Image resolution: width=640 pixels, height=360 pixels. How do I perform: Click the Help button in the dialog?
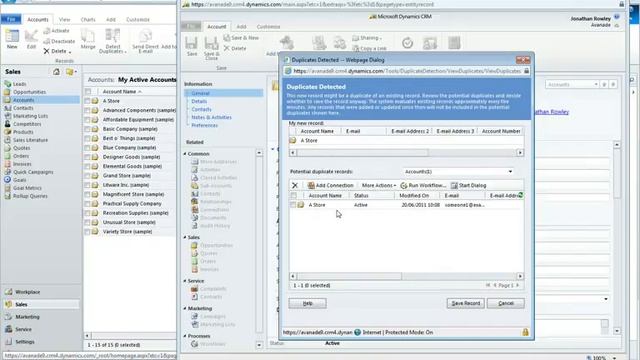(307, 303)
